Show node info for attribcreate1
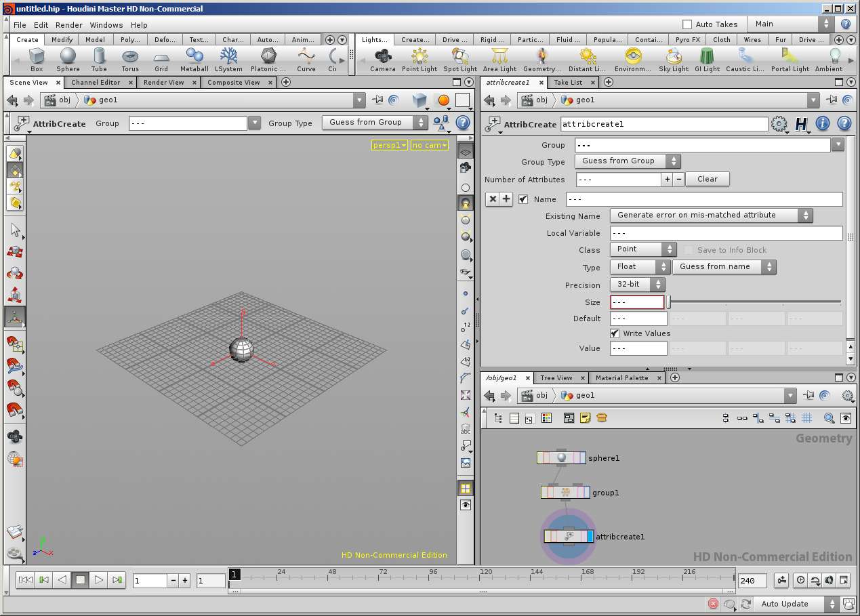Screen dimensions: 860x616 [823, 124]
